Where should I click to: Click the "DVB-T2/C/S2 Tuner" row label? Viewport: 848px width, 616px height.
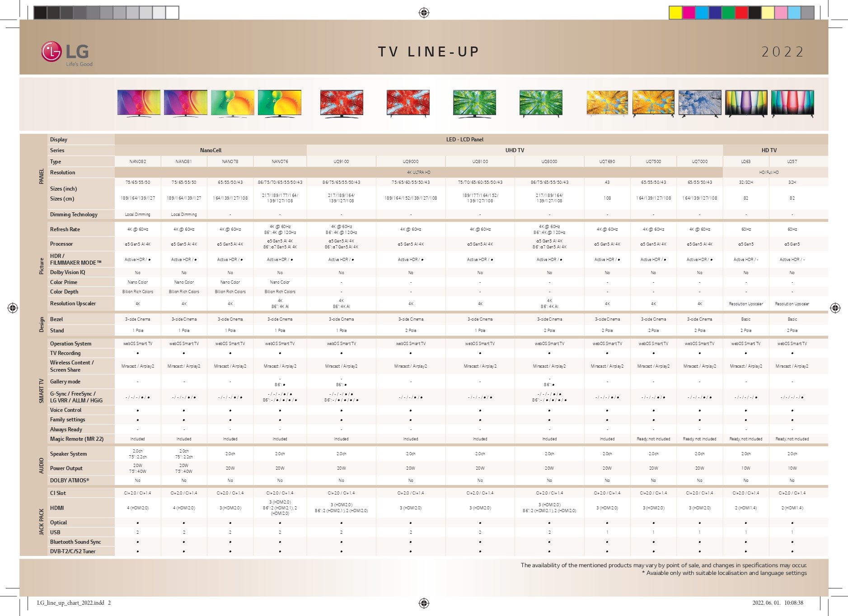(x=73, y=551)
